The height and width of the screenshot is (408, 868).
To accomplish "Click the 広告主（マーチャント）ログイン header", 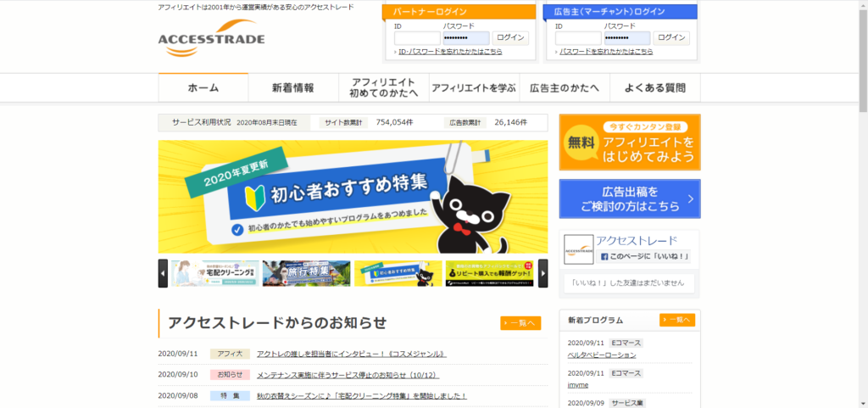I will (620, 12).
